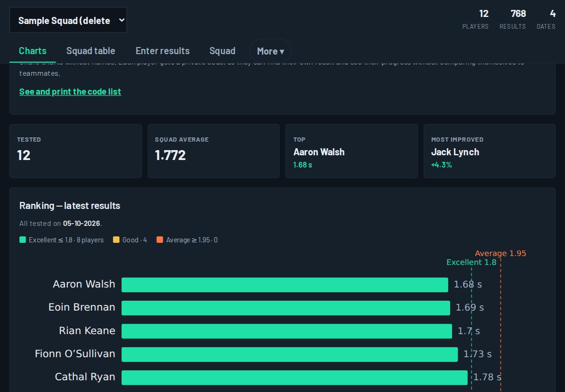This screenshot has height=392, width=565.
Task: Click the '+4.3%' improvement value
Action: (x=442, y=165)
